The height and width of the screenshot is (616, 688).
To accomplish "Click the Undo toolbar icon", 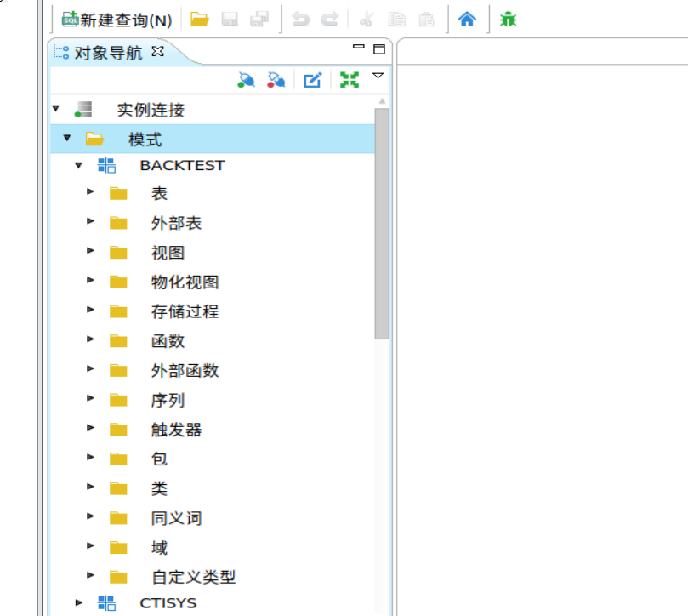I will click(299, 19).
